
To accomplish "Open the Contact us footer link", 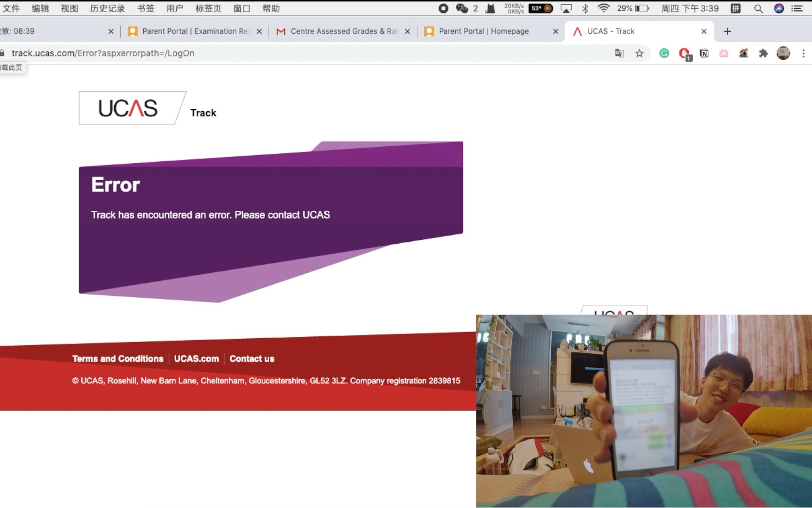I will coord(252,358).
